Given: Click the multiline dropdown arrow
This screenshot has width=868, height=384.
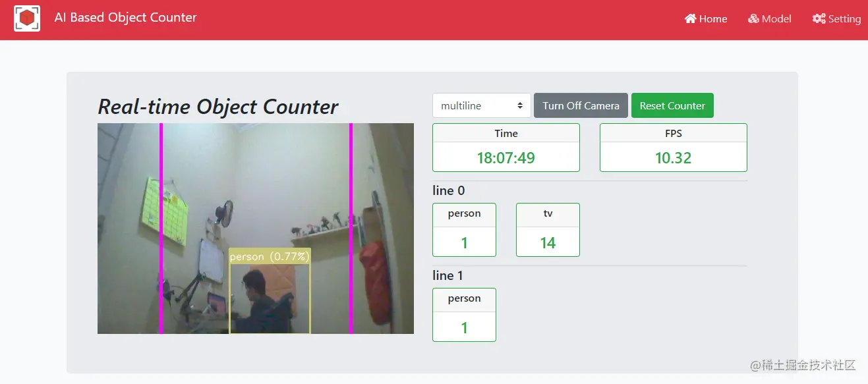Looking at the screenshot, I should point(520,105).
